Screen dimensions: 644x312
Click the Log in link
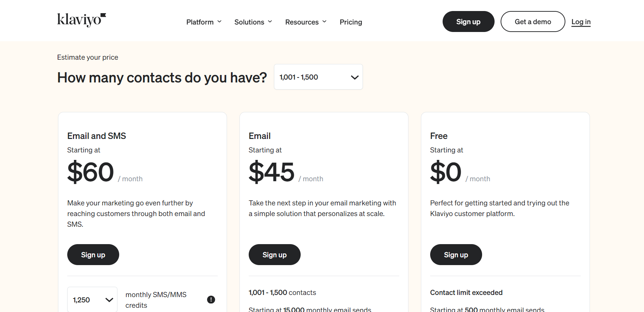click(581, 22)
